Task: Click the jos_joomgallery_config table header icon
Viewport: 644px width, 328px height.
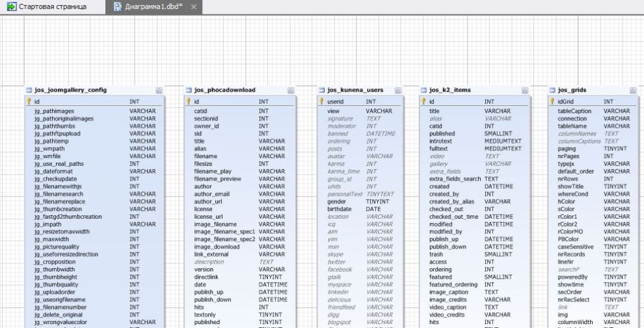Action: pyautogui.click(x=29, y=89)
